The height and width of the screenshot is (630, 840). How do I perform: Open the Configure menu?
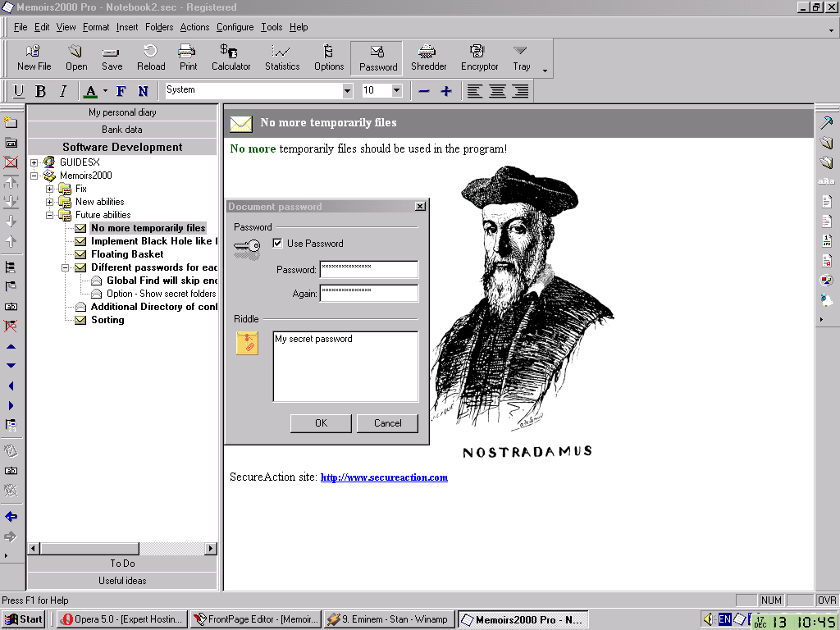click(235, 26)
